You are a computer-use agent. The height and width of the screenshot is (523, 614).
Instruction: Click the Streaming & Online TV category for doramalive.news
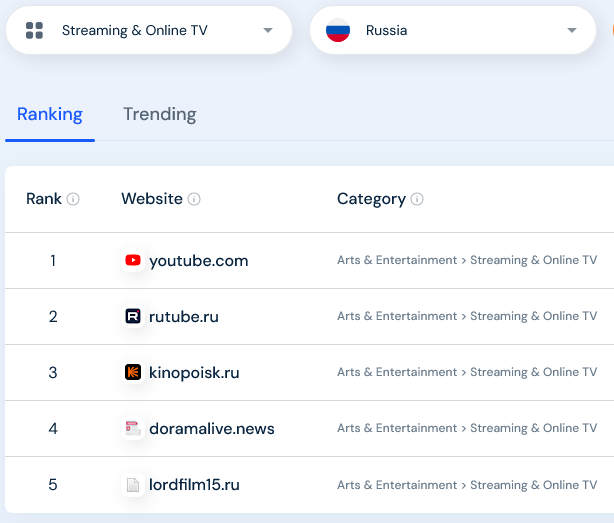tap(533, 428)
